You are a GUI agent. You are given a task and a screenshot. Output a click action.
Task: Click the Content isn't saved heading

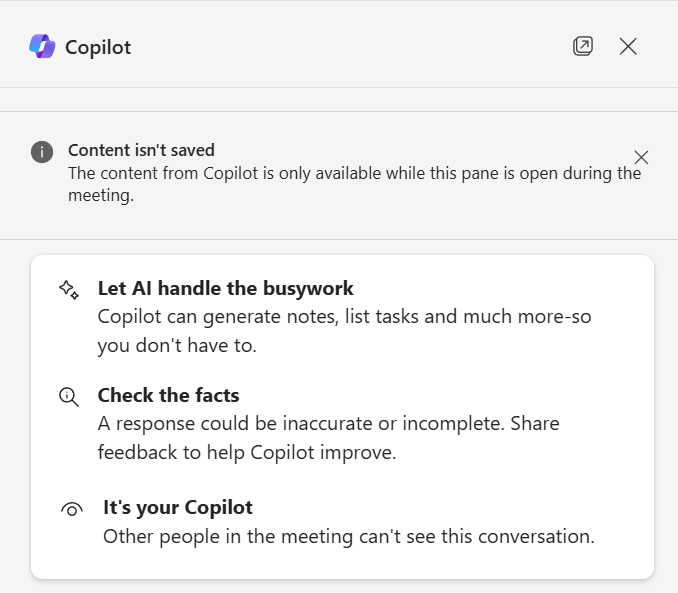pos(141,150)
